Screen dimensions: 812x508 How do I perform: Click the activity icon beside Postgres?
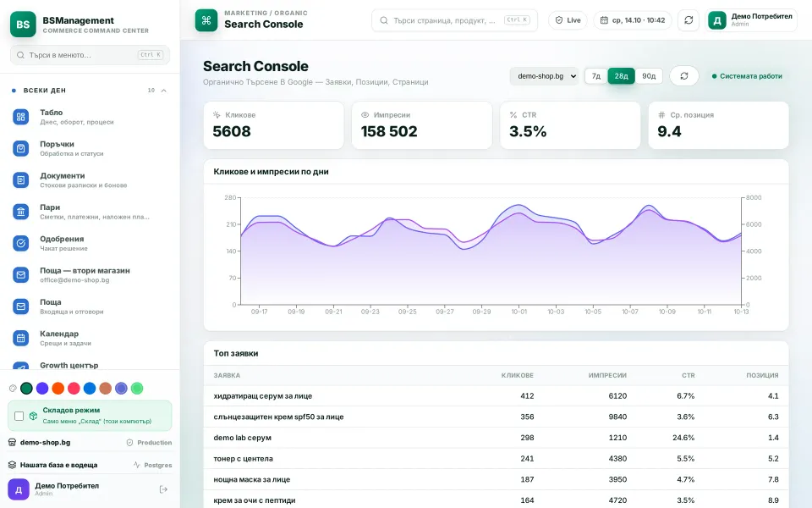click(137, 465)
